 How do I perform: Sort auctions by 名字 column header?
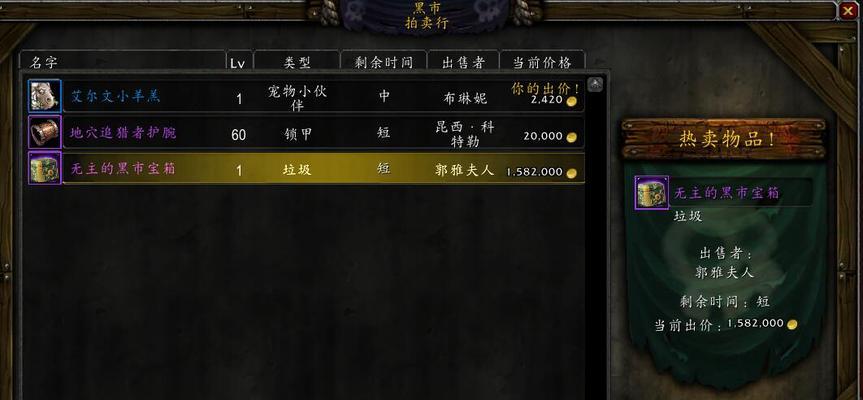pyautogui.click(x=122, y=61)
